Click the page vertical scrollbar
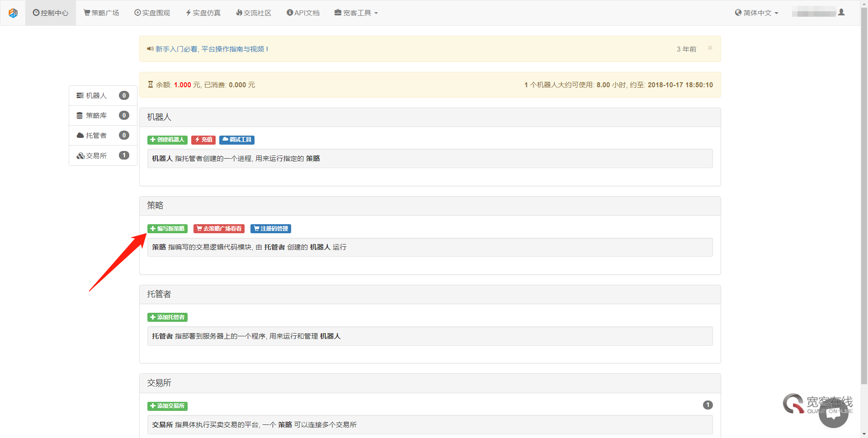868x438 pixels. click(x=864, y=196)
